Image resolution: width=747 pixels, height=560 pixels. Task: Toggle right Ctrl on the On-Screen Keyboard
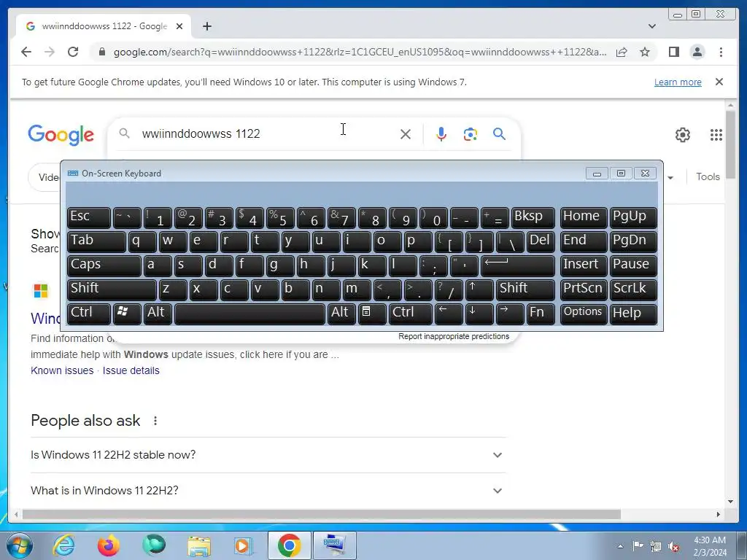point(410,314)
